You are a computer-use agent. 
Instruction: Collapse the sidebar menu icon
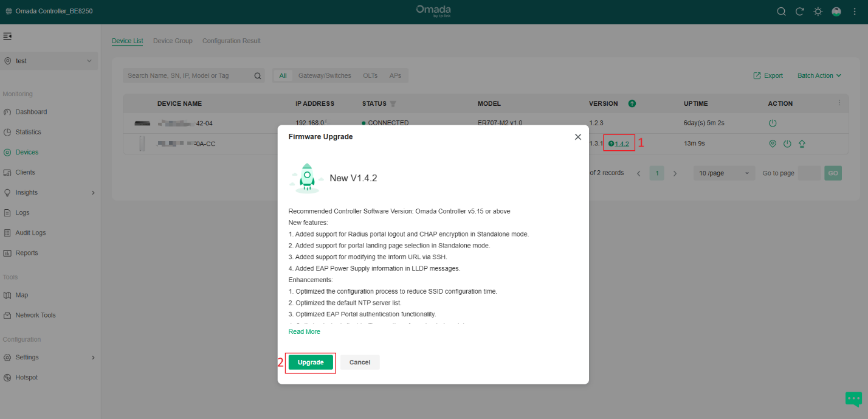(x=7, y=36)
